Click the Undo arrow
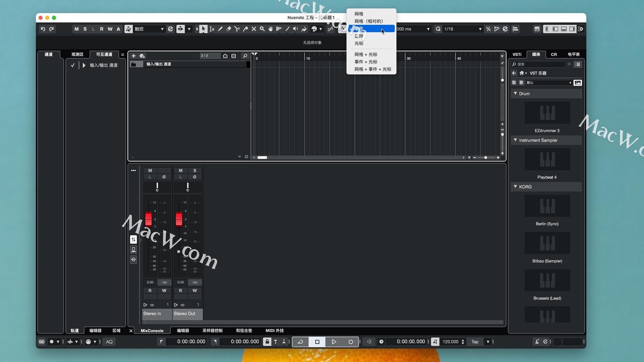Screen dimensions: 644x362 pyautogui.click(x=43, y=29)
